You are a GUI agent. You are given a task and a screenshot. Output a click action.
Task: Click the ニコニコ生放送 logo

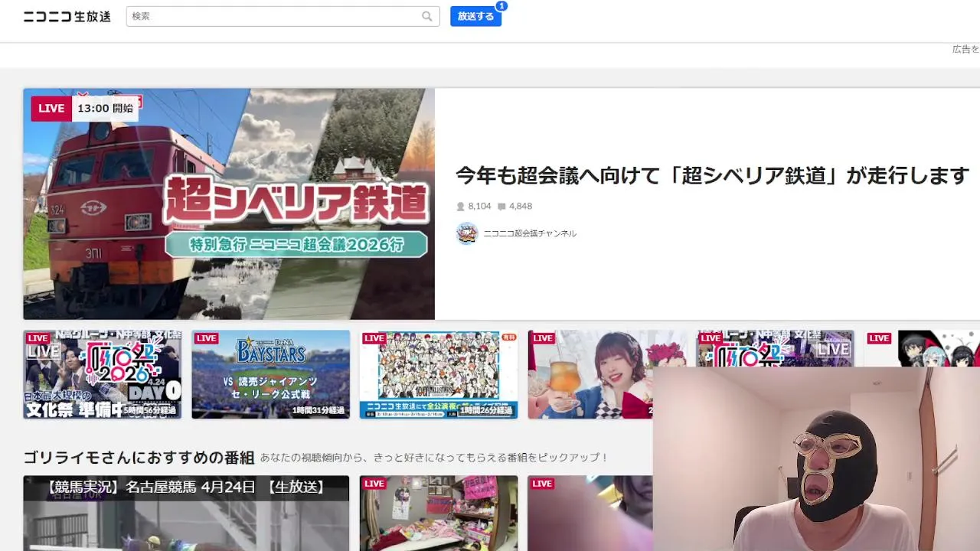pos(67,16)
